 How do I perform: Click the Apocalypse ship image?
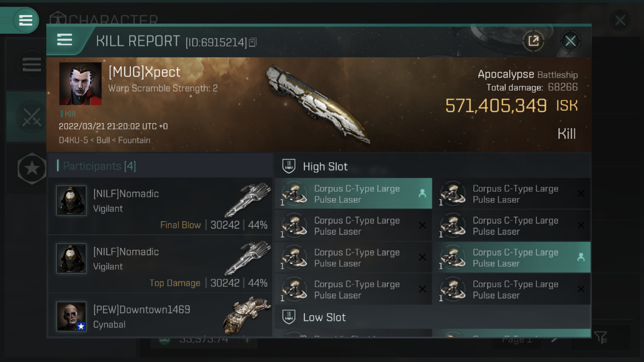pos(319,104)
